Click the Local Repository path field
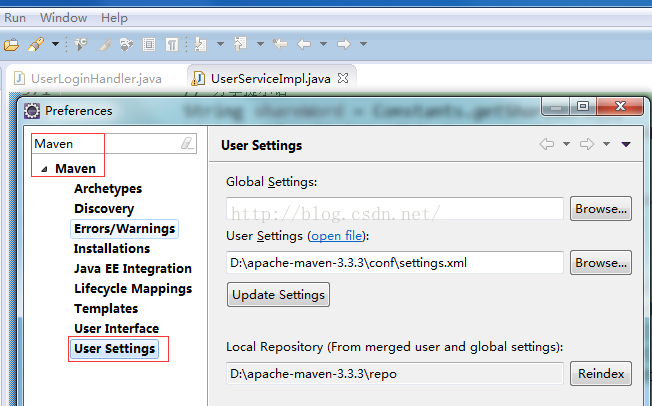 (x=395, y=374)
